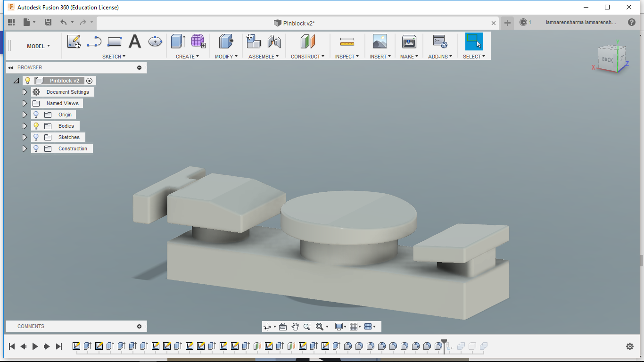Toggle the Origin folder lightbulb
Viewport: 644px width, 362px height.
point(36,115)
